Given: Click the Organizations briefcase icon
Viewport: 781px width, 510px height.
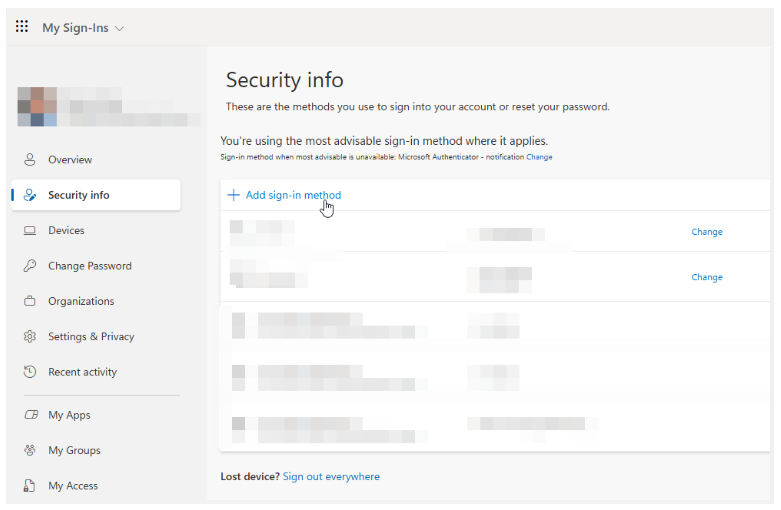Looking at the screenshot, I should tap(29, 301).
